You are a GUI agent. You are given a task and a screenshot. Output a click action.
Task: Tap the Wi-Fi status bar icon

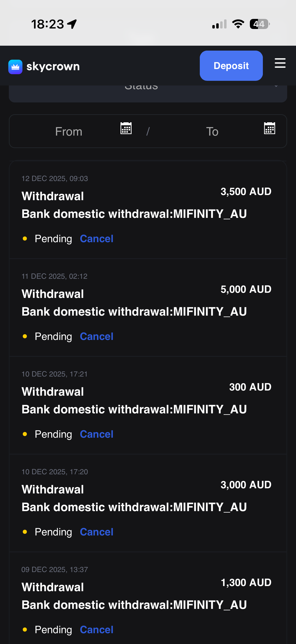(238, 24)
